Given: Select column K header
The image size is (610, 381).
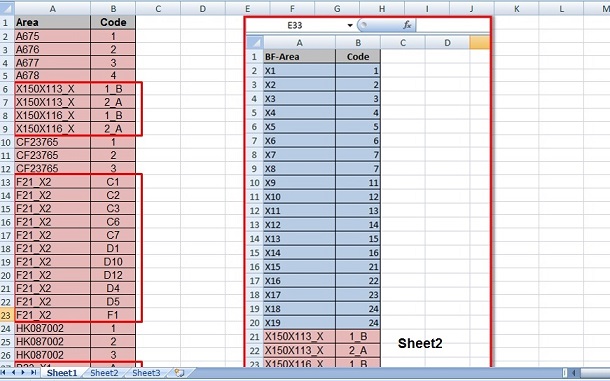Looking at the screenshot, I should click(517, 9).
